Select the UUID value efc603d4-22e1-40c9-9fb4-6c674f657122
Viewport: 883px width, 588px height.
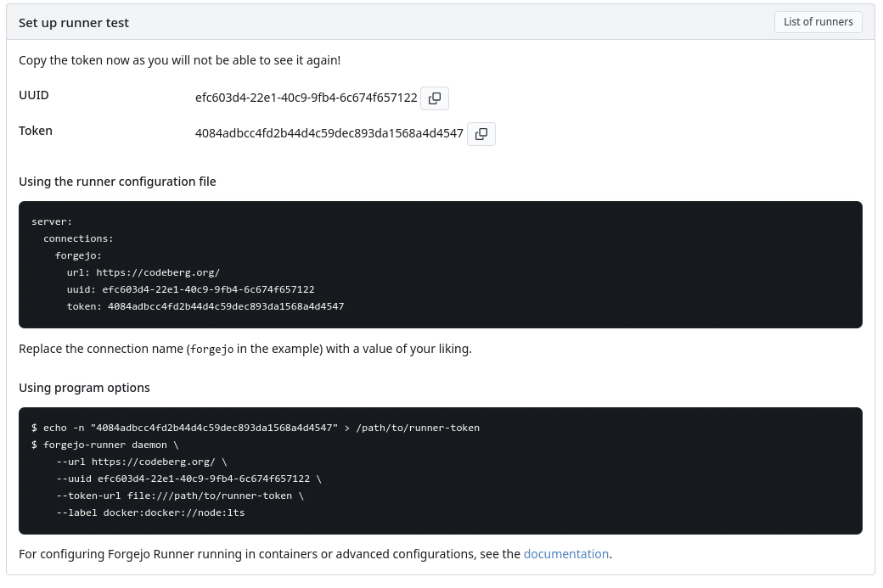click(306, 98)
